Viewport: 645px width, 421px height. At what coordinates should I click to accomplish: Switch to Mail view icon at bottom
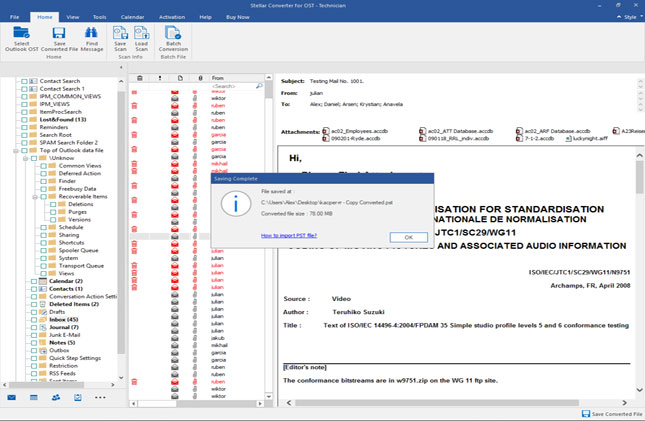pyautogui.click(x=12, y=398)
